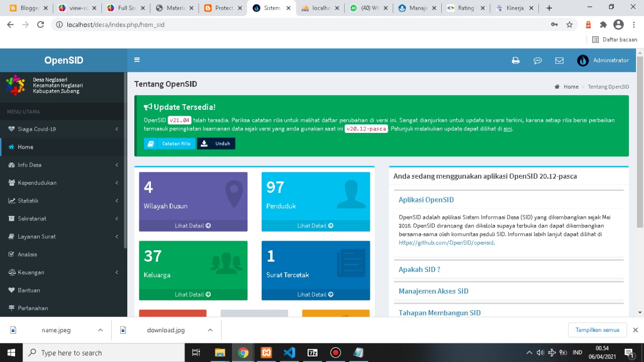This screenshot has width=644, height=362.
Task: Open Visual Studio Code from taskbar
Action: coord(289,352)
